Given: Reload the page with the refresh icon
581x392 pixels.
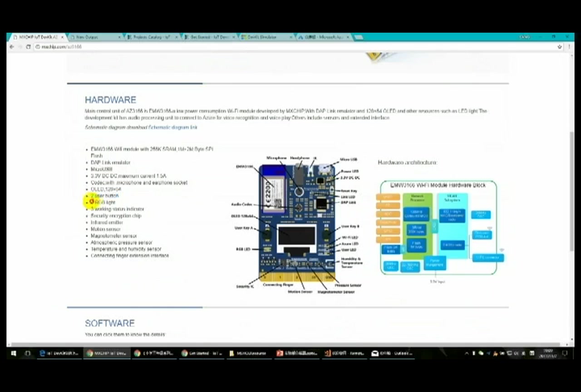Looking at the screenshot, I should point(28,47).
